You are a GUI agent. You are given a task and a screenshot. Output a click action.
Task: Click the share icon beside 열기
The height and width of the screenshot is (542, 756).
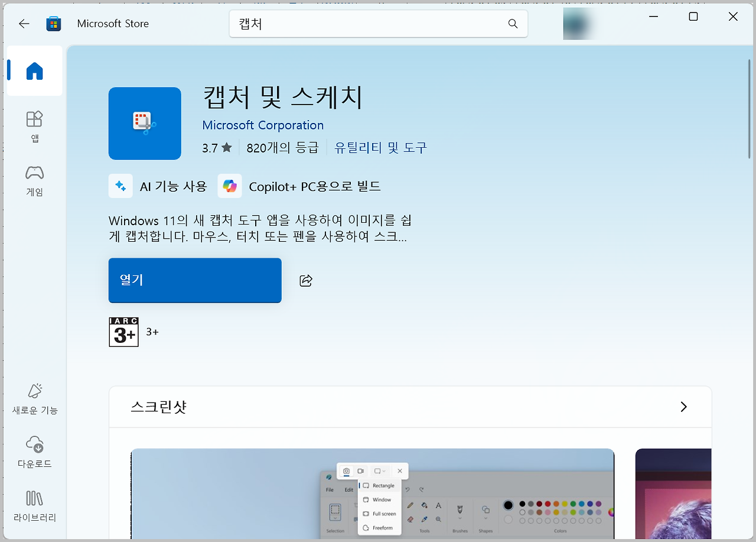click(x=306, y=280)
